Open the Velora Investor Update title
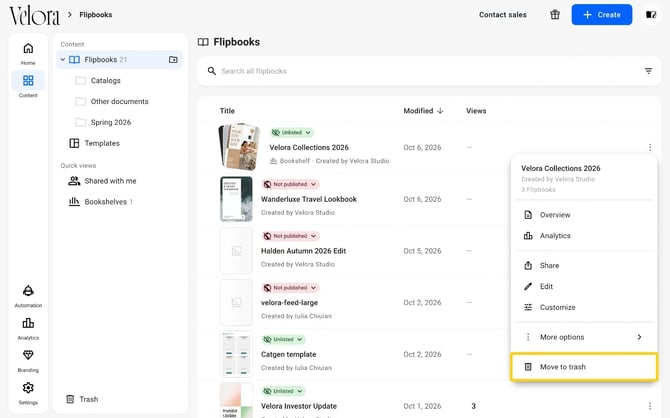Viewport: 670px width, 418px height. [x=299, y=406]
